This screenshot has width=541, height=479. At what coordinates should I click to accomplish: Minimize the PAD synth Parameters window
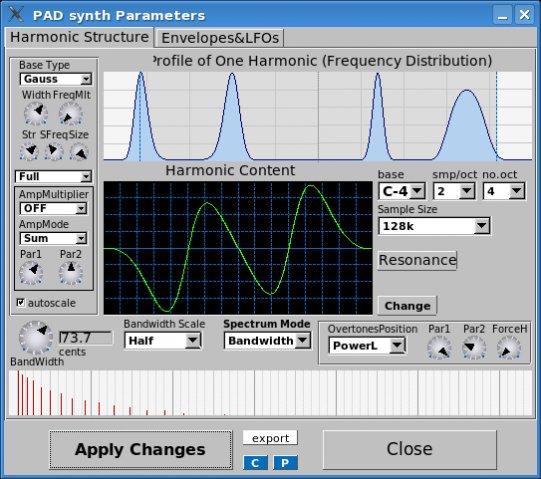[x=502, y=15]
